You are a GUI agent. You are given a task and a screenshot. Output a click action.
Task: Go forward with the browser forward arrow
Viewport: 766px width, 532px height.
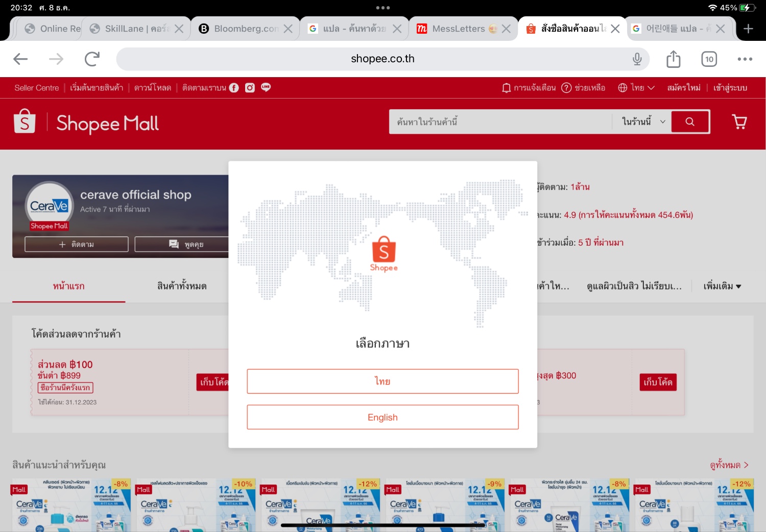[56, 59]
